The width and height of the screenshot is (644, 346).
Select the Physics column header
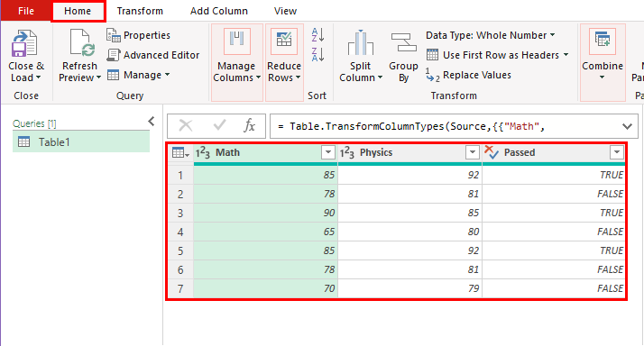coord(409,152)
